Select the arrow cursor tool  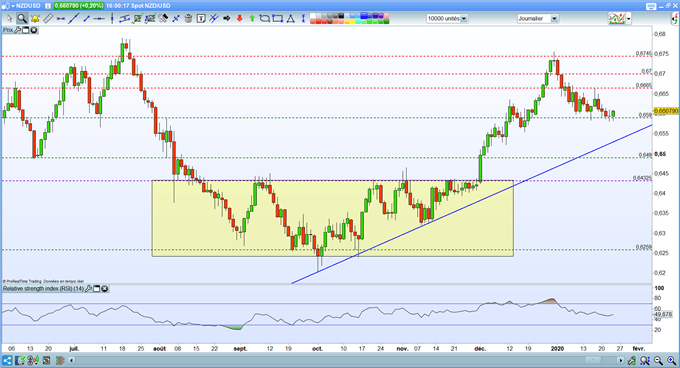point(9,19)
